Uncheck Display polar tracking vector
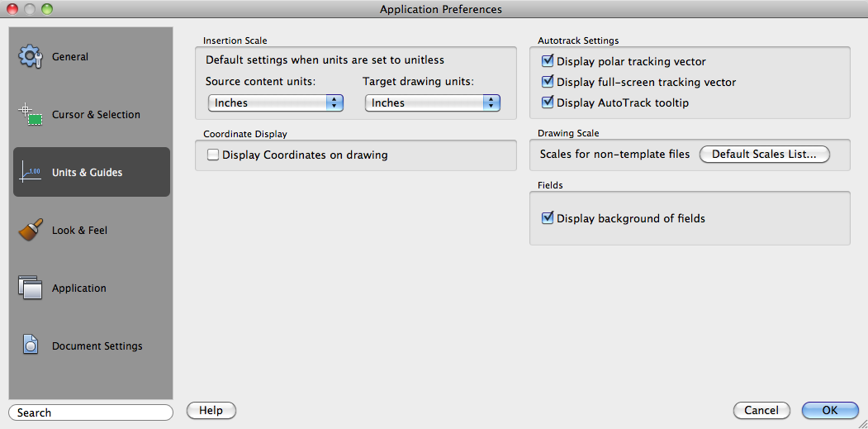This screenshot has width=868, height=429. click(547, 61)
